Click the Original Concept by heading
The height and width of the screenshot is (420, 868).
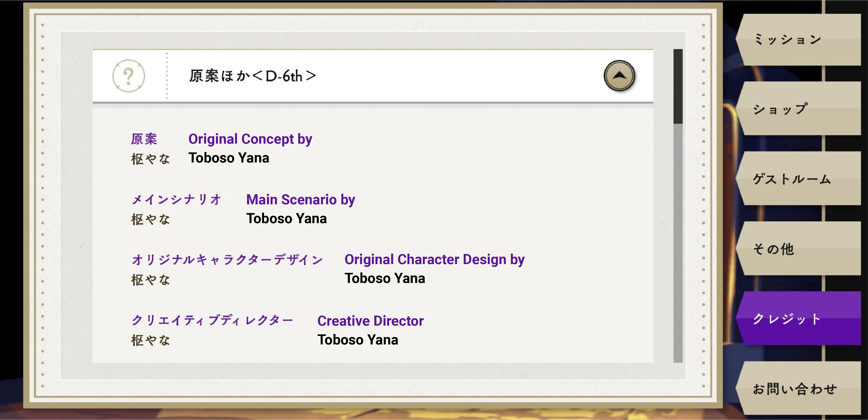pos(250,139)
